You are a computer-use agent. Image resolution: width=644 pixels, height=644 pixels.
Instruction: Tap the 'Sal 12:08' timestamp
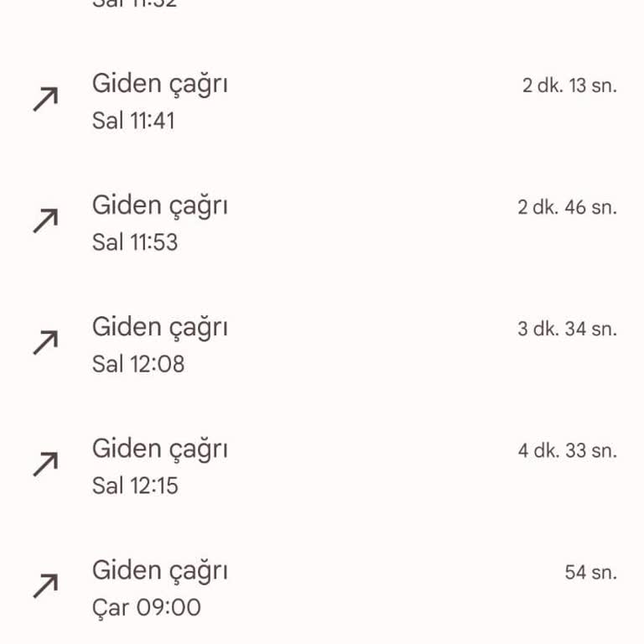[138, 364]
